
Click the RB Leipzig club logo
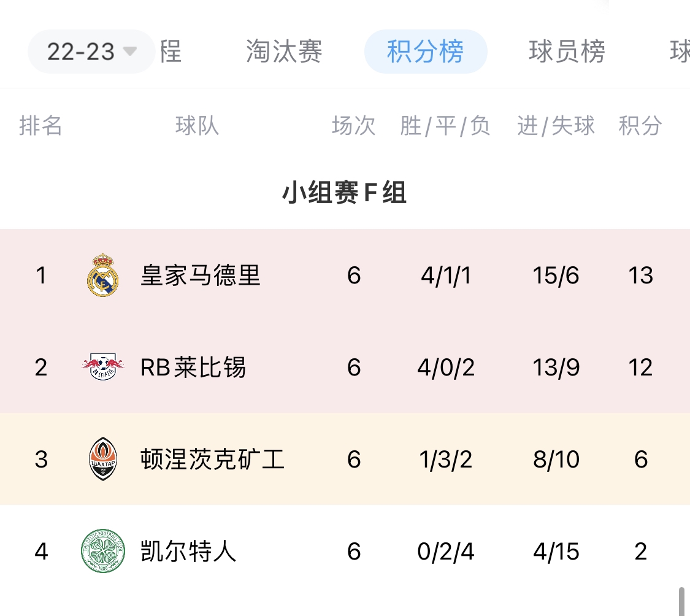(102, 368)
